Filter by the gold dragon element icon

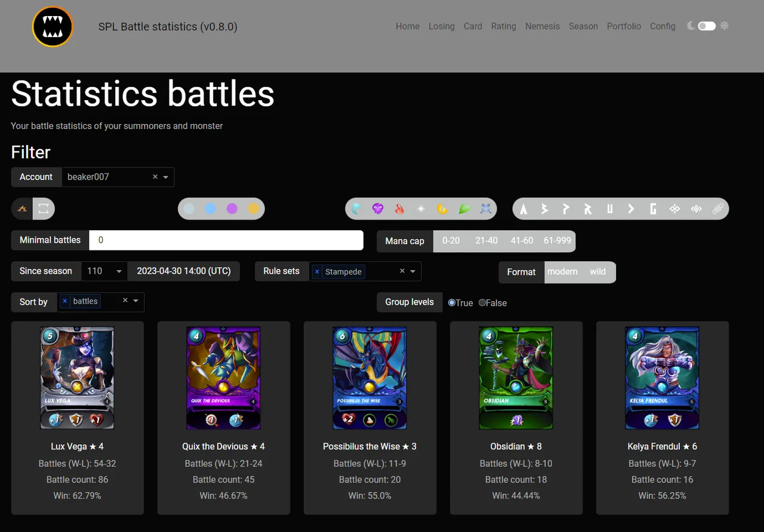tap(442, 209)
